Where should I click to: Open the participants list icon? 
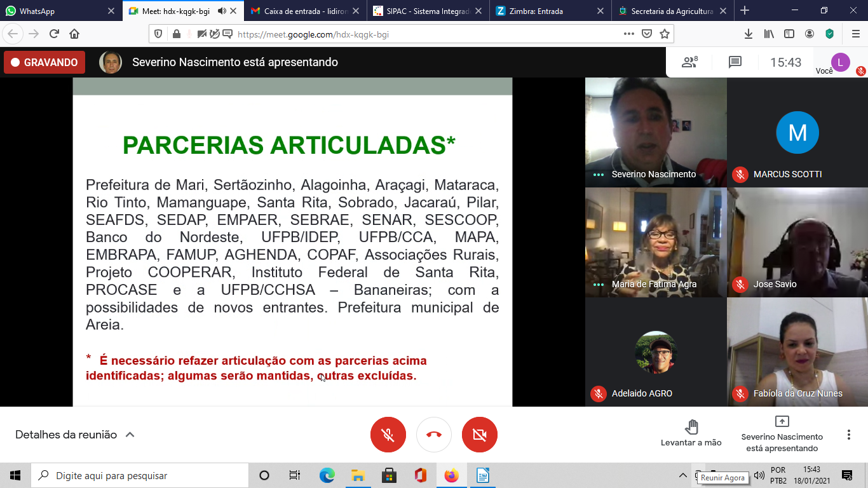[689, 62]
